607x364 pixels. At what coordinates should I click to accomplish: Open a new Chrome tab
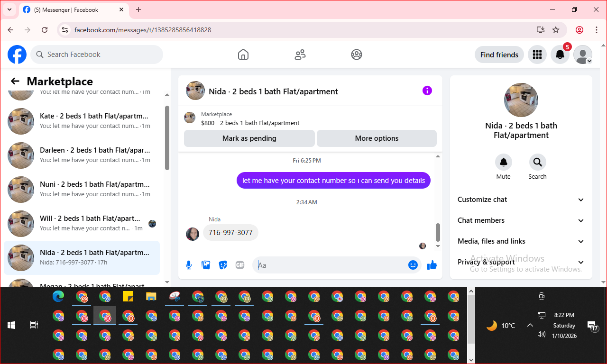point(138,9)
